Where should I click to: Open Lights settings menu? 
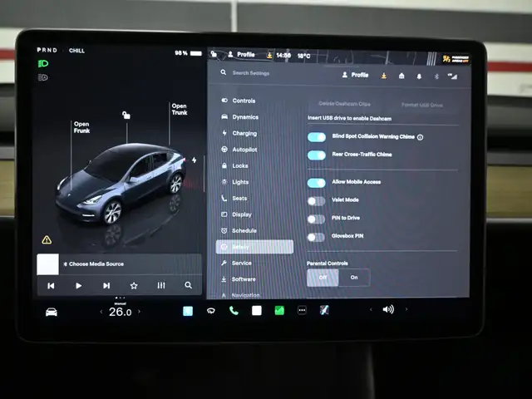234,182
